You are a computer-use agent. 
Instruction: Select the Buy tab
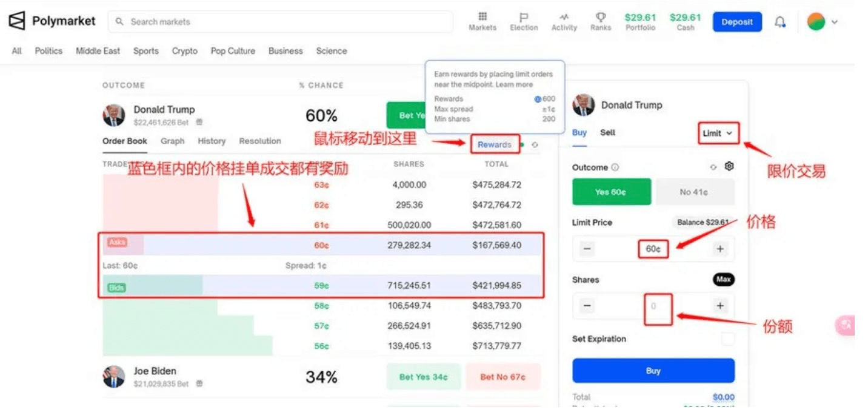579,132
